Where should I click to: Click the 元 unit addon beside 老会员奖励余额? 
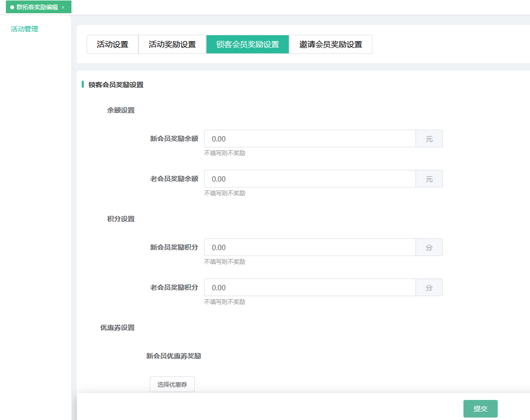(x=429, y=179)
